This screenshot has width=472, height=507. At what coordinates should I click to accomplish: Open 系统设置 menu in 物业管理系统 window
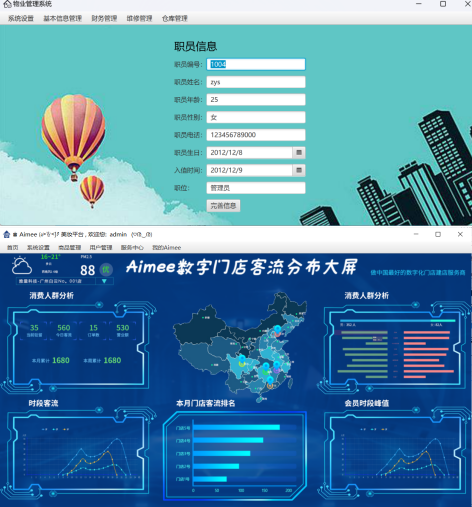21,18
